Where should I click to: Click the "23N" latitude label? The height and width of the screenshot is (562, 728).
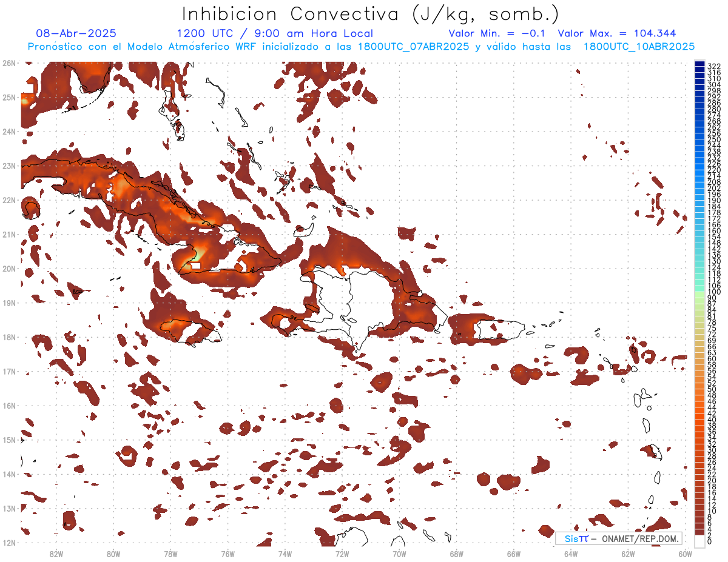click(x=9, y=166)
